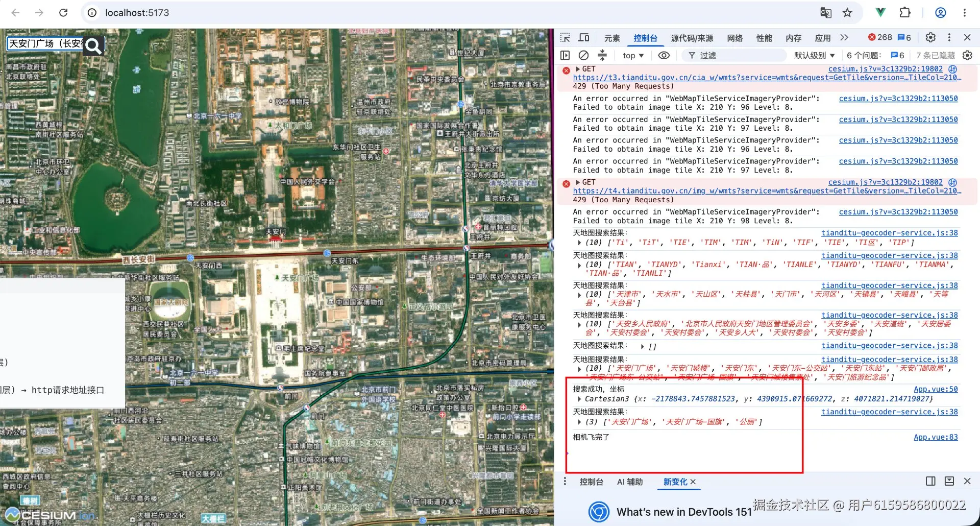
Task: Open the 应用 tab
Action: (823, 38)
